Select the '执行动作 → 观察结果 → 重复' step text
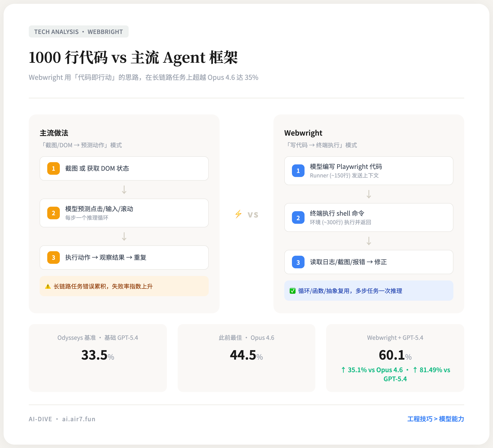The image size is (493, 448). click(106, 258)
